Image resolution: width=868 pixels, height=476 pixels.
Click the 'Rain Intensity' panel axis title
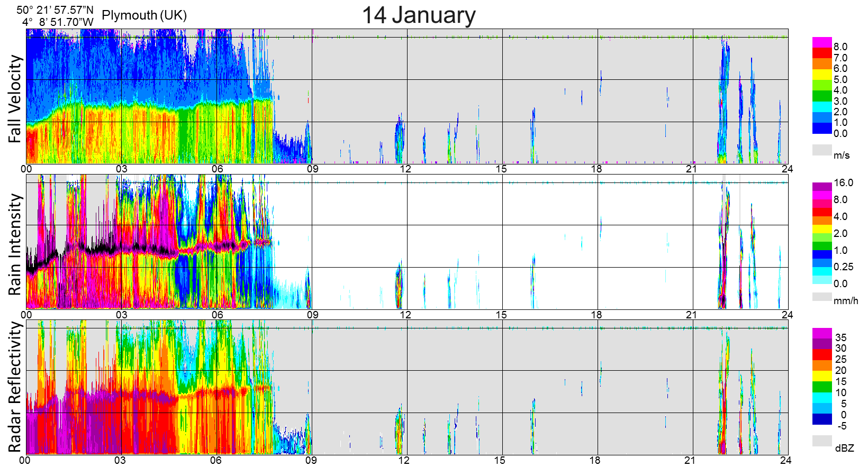(x=15, y=244)
